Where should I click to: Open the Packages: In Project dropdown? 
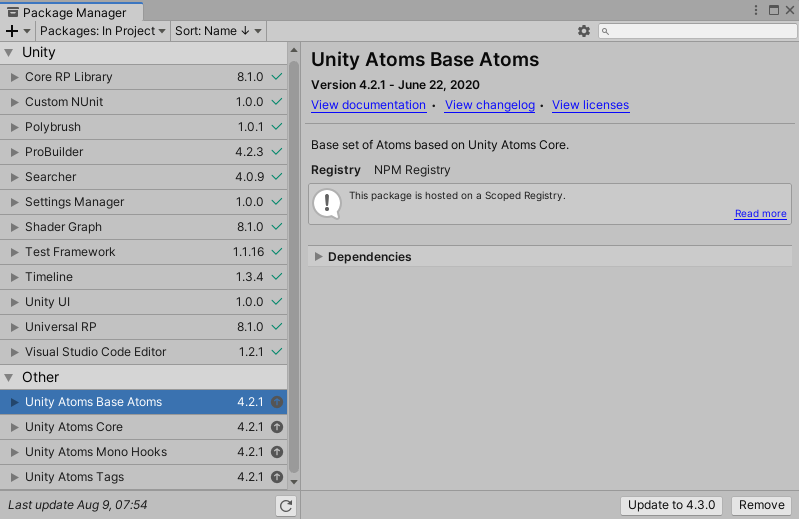102,31
